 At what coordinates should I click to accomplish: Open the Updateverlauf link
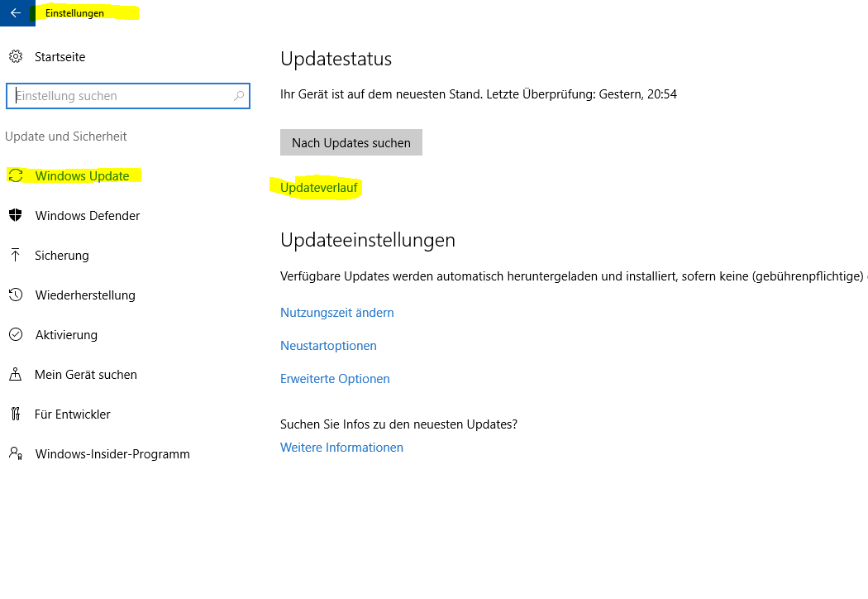(x=319, y=188)
